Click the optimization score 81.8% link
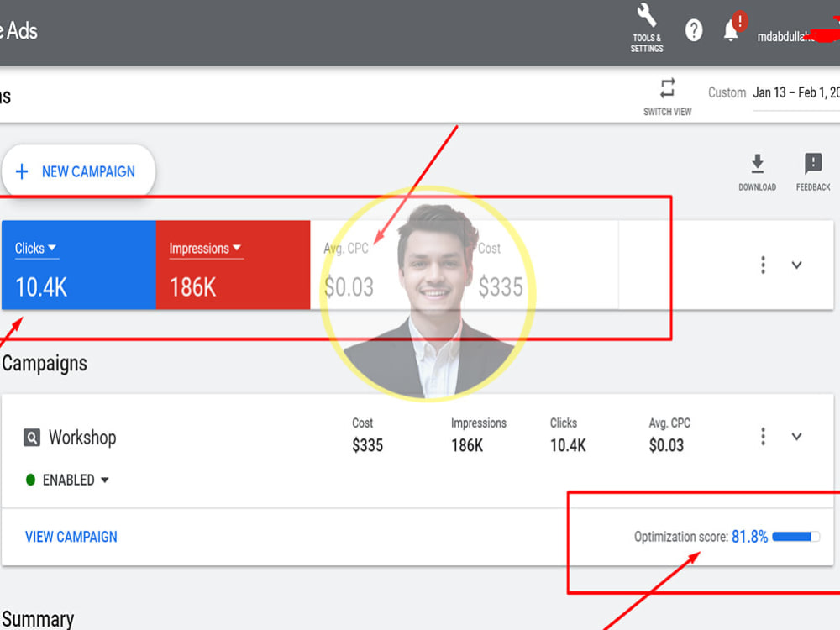The width and height of the screenshot is (840, 630). pyautogui.click(x=749, y=537)
